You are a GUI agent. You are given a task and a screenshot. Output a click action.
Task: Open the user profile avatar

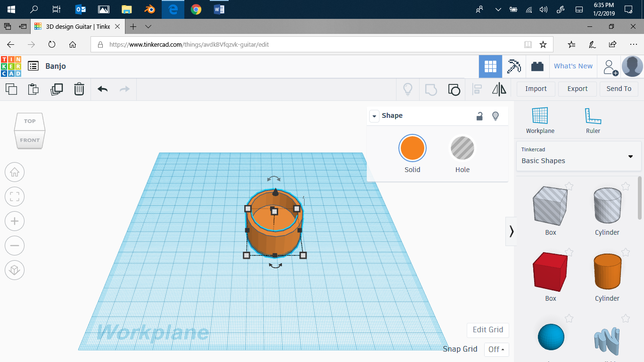click(x=632, y=66)
